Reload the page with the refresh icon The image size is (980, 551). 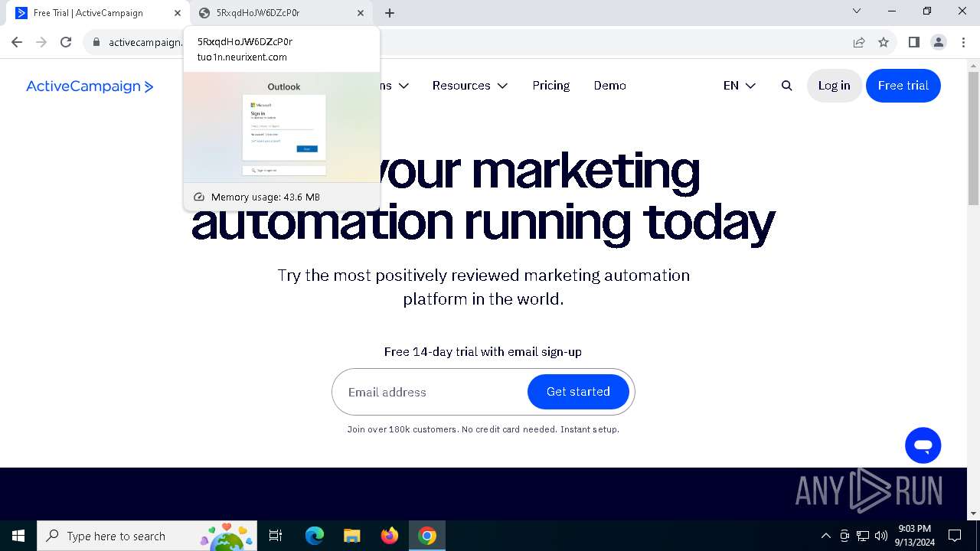66,42
